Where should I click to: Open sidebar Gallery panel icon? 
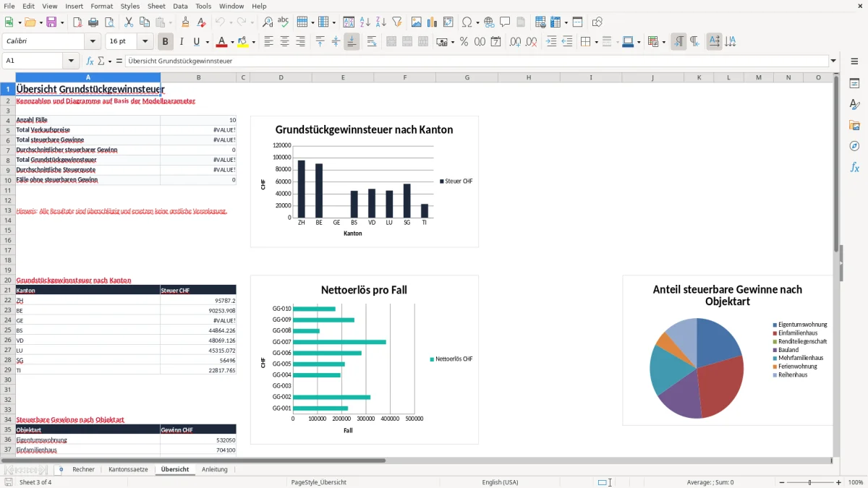tap(854, 125)
